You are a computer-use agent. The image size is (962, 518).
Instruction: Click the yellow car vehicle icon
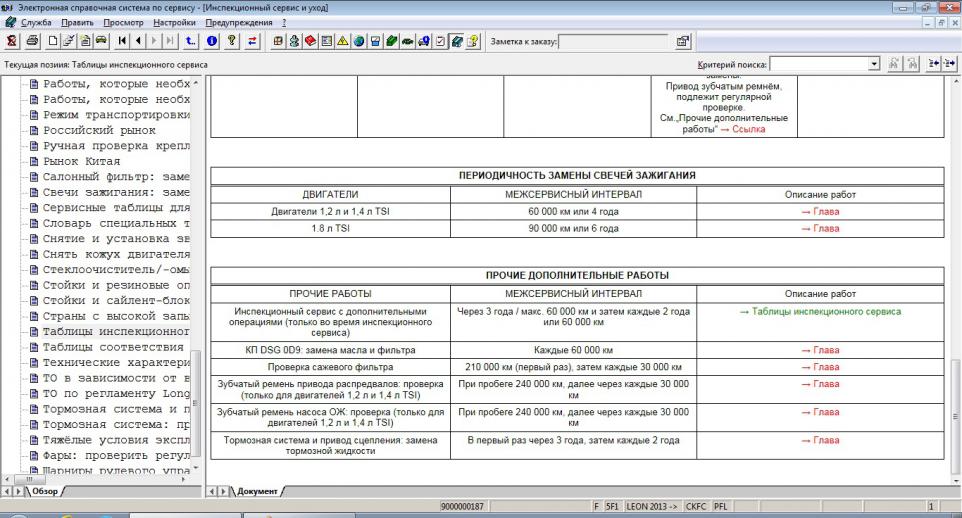(x=101, y=41)
